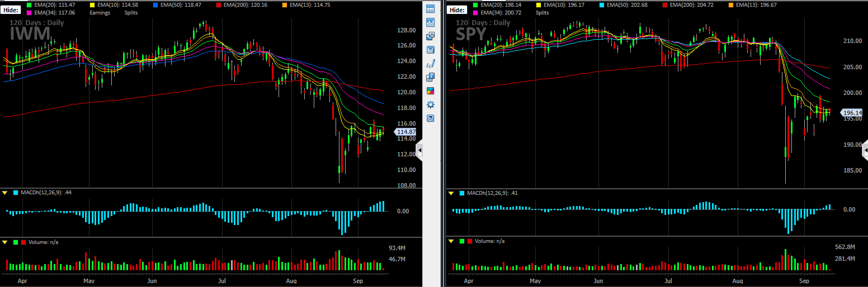This screenshot has width=868, height=287.
Task: Click Hide button on IWM chart
Action: [11, 10]
